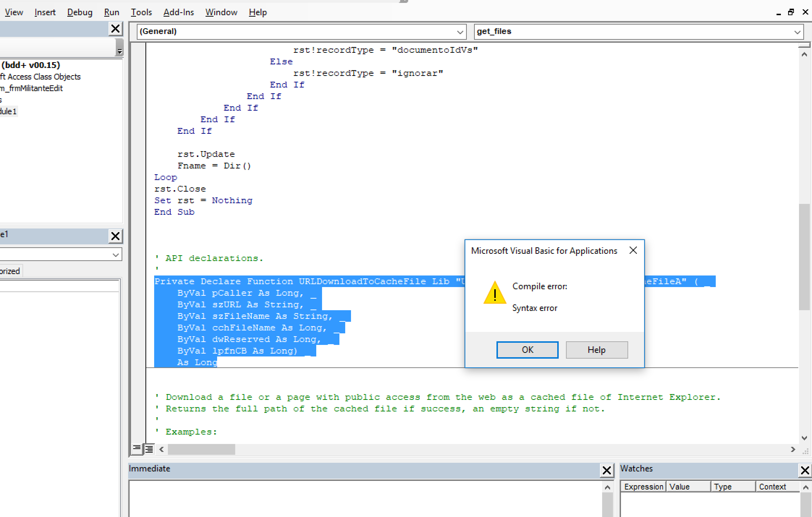Open the Tools menu

141,12
